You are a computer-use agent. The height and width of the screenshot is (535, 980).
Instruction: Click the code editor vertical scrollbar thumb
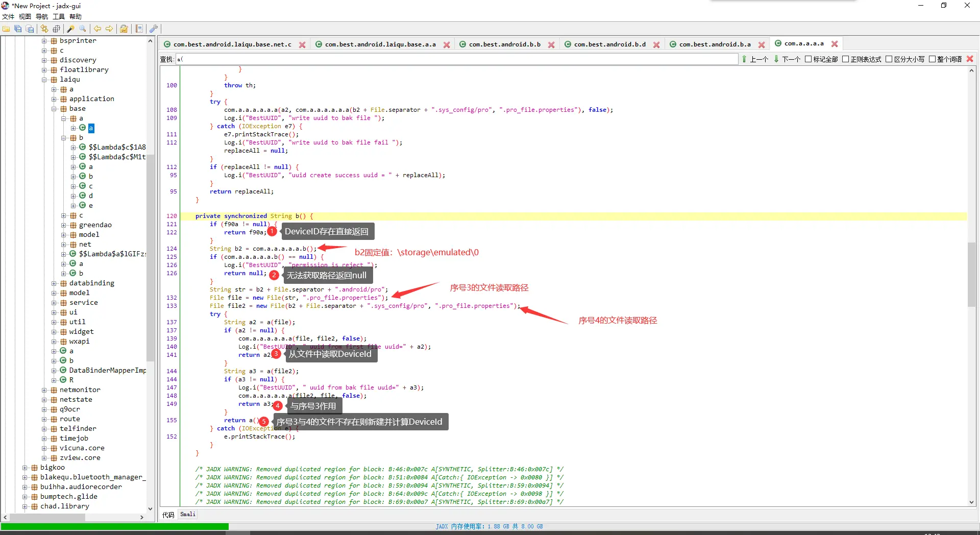coord(971,274)
